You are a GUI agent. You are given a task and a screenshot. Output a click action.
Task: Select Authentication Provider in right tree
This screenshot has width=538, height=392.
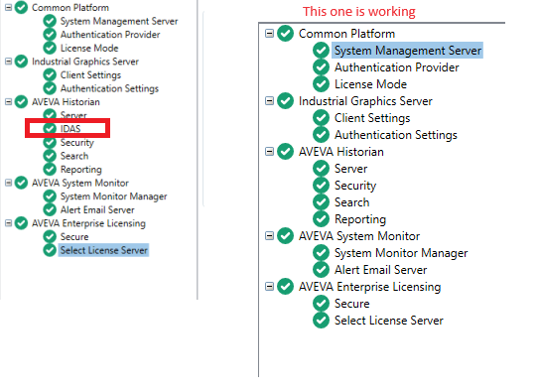pos(397,67)
